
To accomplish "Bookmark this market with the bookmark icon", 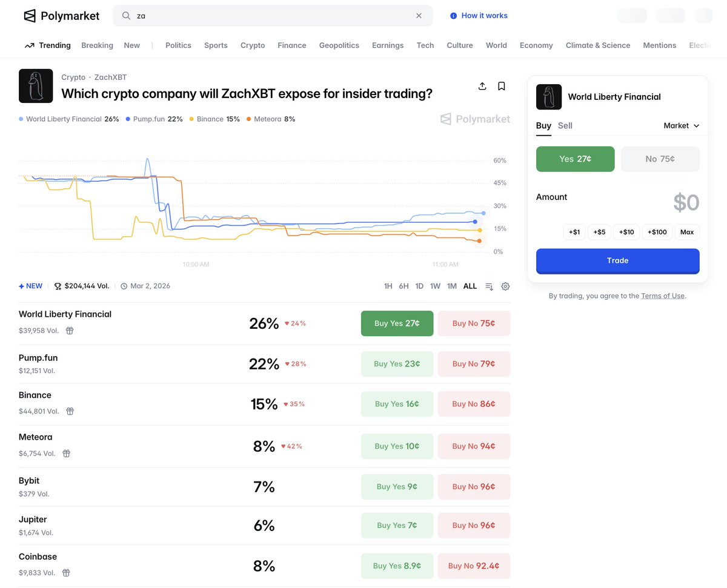I will pyautogui.click(x=502, y=86).
